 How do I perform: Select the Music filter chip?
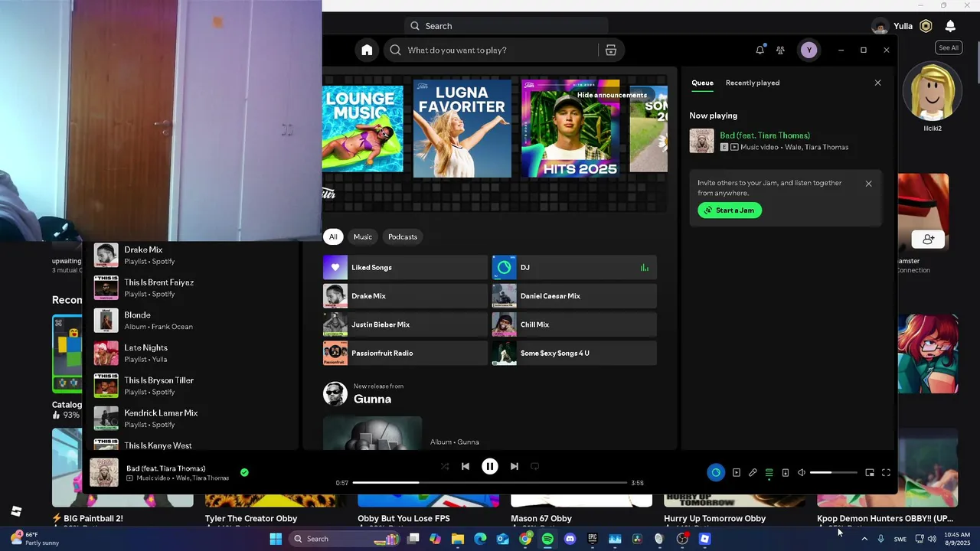(x=363, y=236)
